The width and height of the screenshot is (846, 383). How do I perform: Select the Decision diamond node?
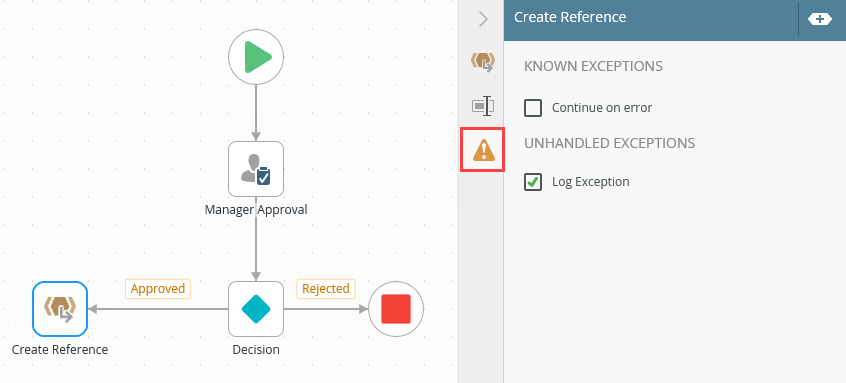256,309
